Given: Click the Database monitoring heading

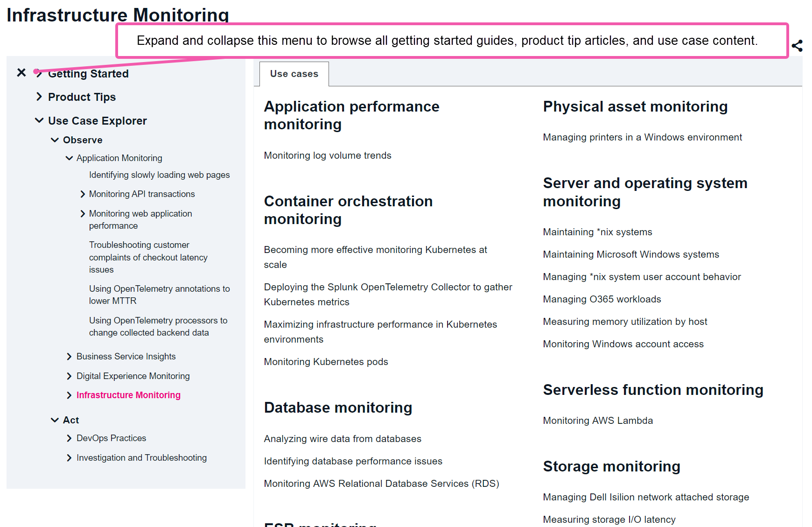Looking at the screenshot, I should 338,408.
